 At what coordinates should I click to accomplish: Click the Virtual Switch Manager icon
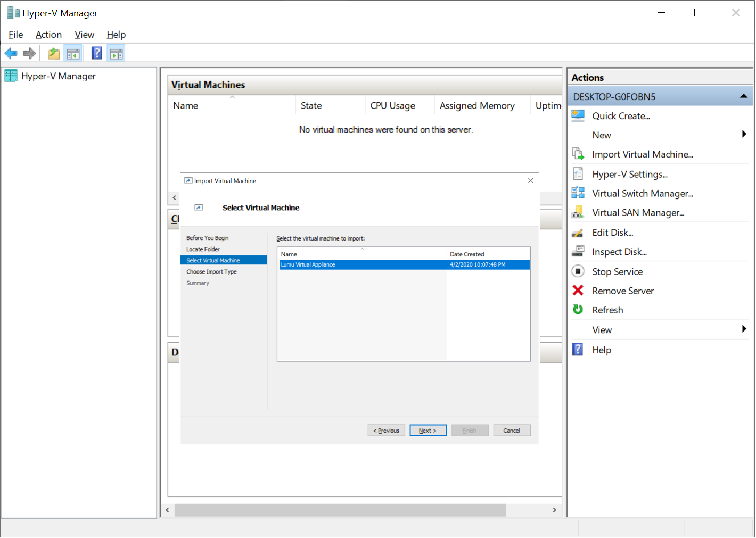(x=578, y=193)
